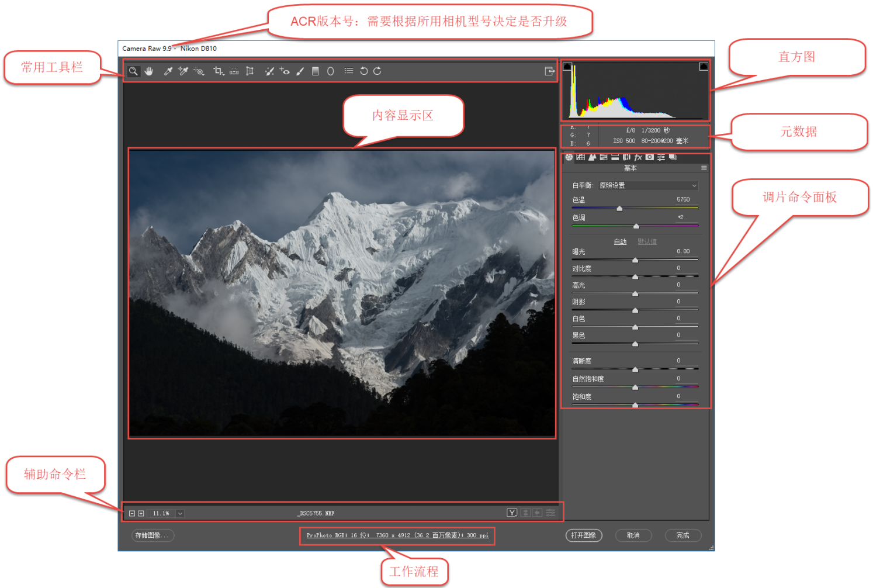Image resolution: width=873 pixels, height=588 pixels.
Task: Toggle before/after preview view (Y icon)
Action: click(x=512, y=513)
